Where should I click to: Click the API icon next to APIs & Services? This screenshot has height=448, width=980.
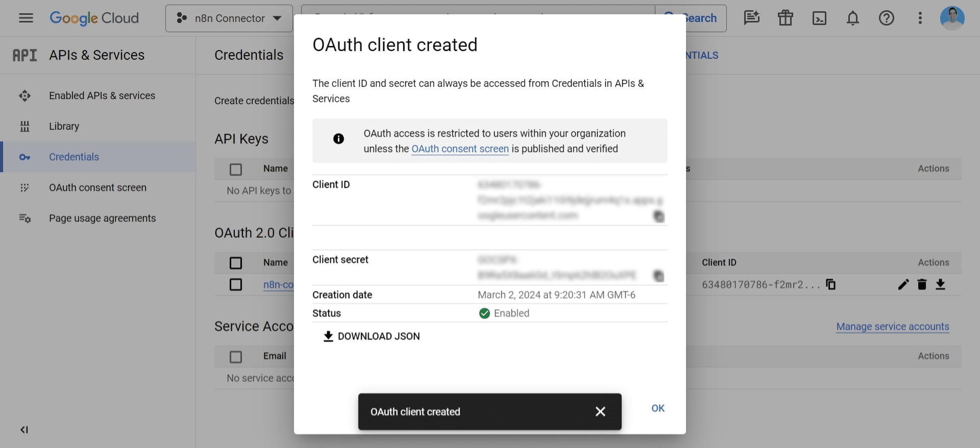pos(24,55)
